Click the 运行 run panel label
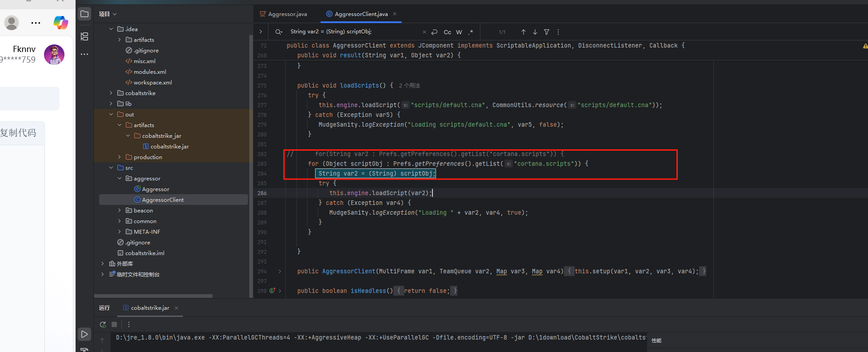This screenshot has width=868, height=352. coord(104,308)
